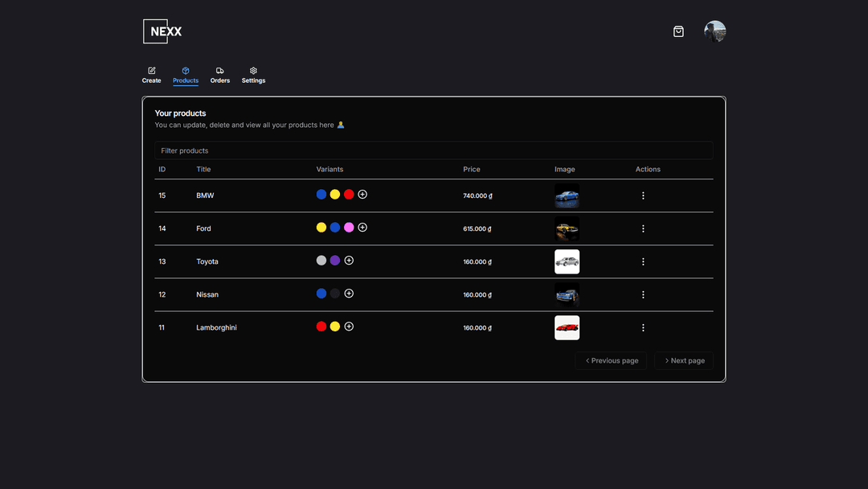The image size is (868, 489).
Task: Click the NEXX logo
Action: 162,31
